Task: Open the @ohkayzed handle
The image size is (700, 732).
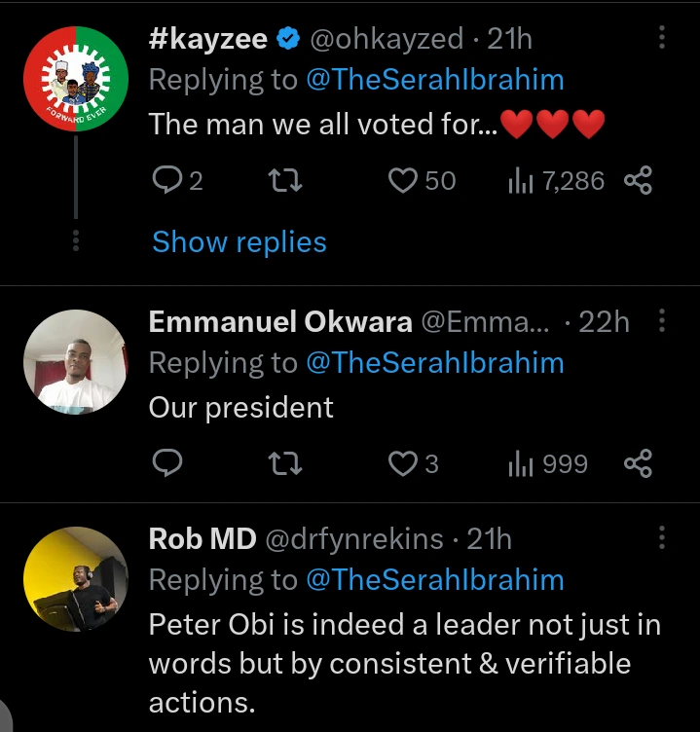Action: 386,39
